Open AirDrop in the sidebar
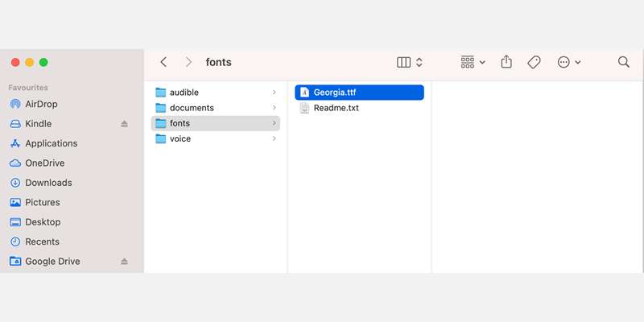 pyautogui.click(x=41, y=104)
